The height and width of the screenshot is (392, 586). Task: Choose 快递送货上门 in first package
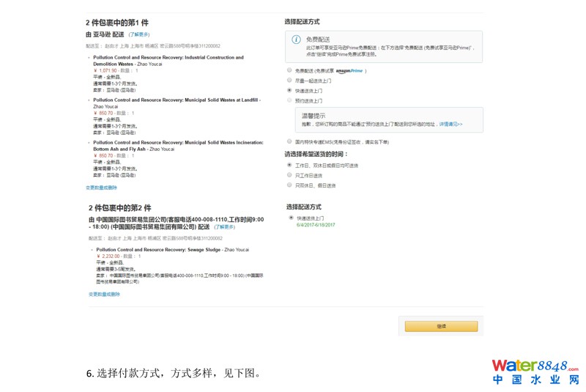pos(289,90)
